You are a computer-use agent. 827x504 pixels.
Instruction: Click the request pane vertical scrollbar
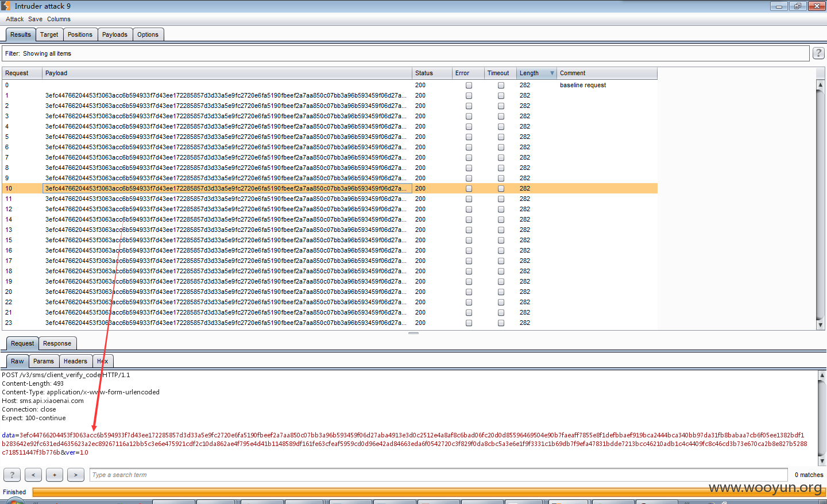[x=822, y=418]
